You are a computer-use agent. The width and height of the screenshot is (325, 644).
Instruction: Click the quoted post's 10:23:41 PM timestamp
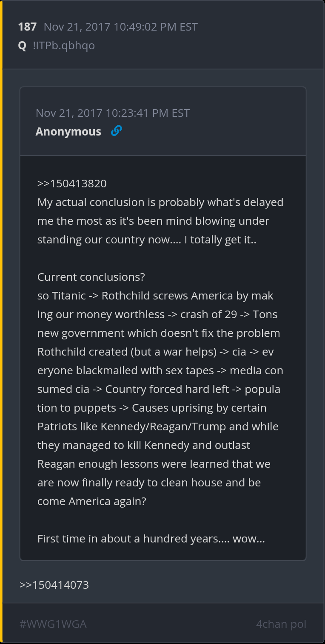(x=113, y=113)
